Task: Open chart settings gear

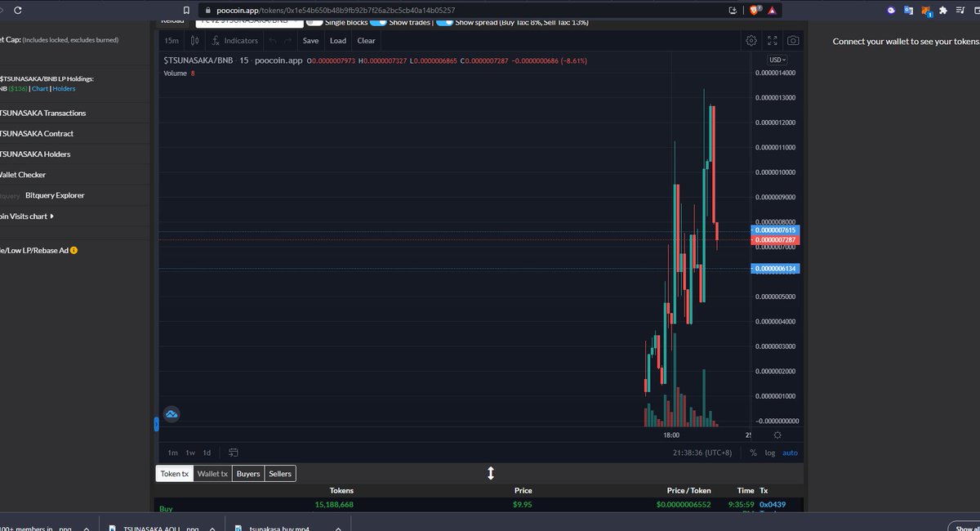Action: (x=751, y=40)
